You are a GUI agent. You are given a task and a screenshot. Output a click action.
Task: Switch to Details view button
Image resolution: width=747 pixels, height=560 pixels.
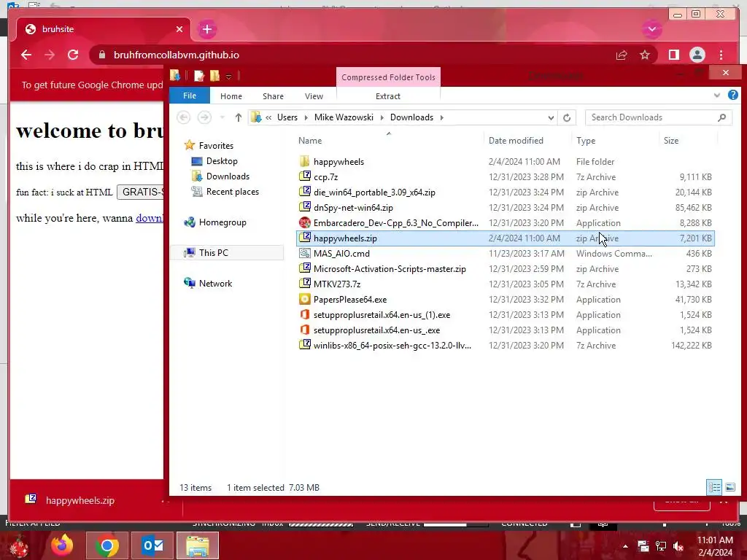point(714,487)
